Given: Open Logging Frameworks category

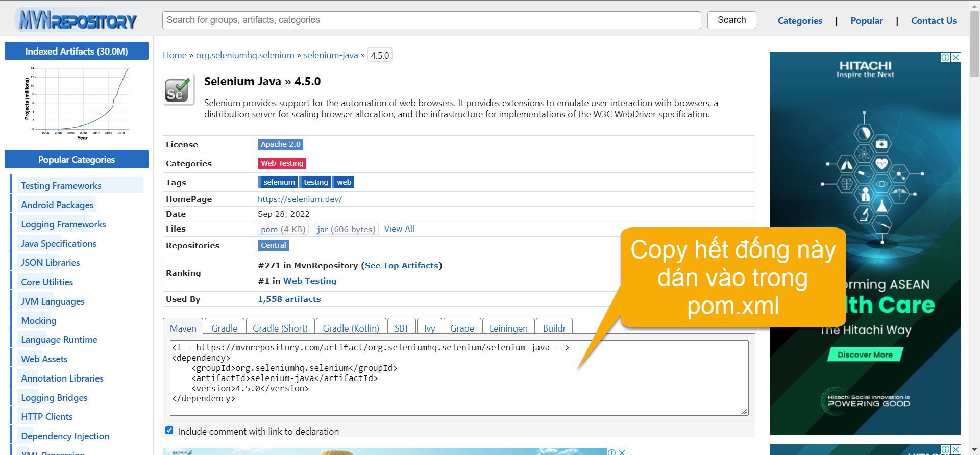Looking at the screenshot, I should point(63,224).
